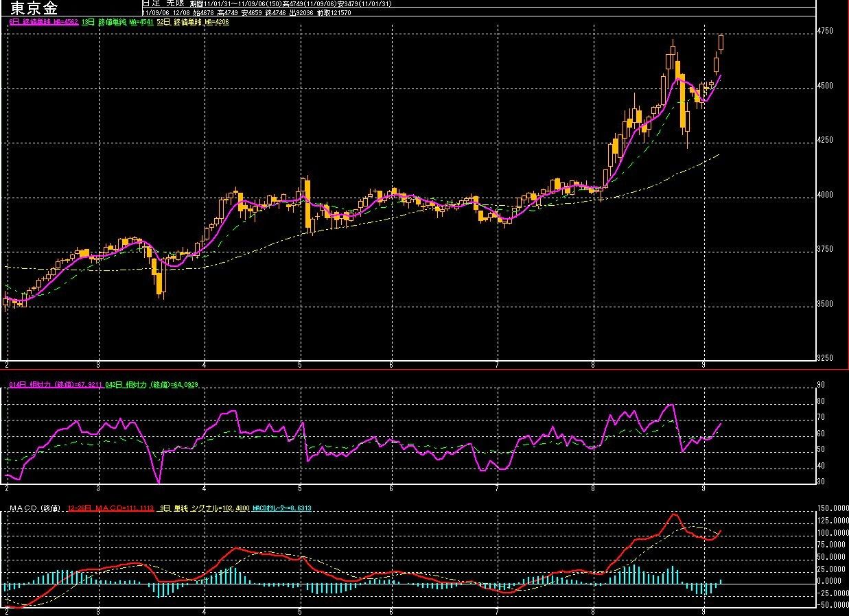This screenshot has width=849, height=616.
Task: Click the MACDオシレーター=8.6313 legend
Action: 282,508
